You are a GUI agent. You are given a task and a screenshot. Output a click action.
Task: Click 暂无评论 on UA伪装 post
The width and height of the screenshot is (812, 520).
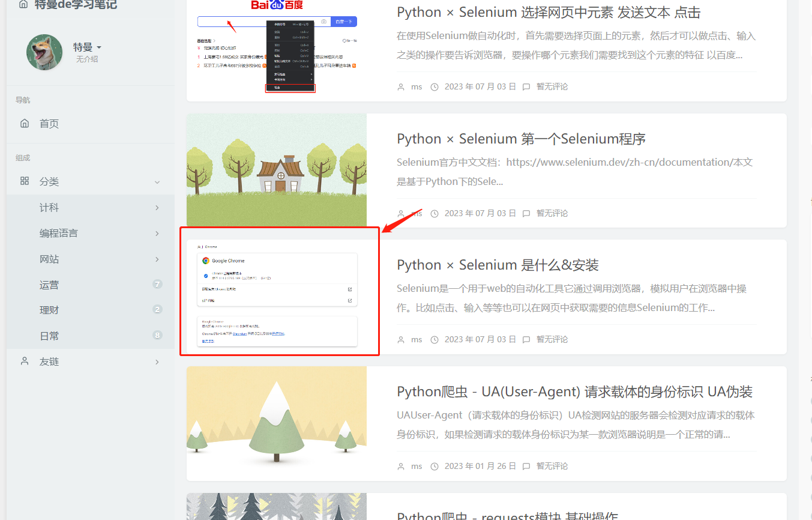click(x=552, y=466)
